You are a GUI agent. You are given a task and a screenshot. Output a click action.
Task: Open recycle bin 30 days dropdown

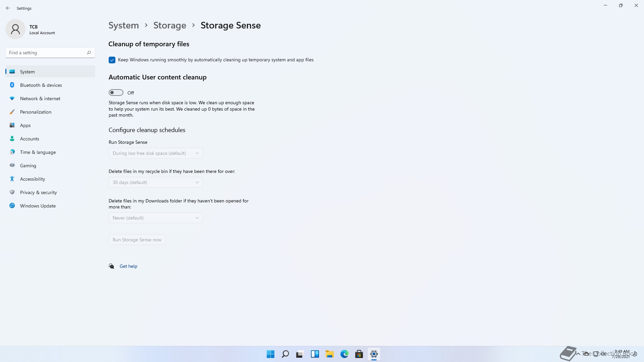click(156, 182)
